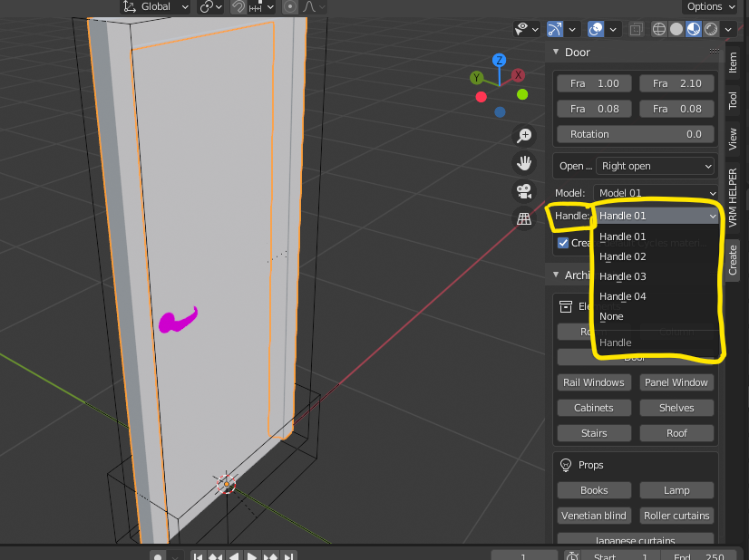Click the Venetian blind button
This screenshot has height=560, width=749.
tap(594, 516)
